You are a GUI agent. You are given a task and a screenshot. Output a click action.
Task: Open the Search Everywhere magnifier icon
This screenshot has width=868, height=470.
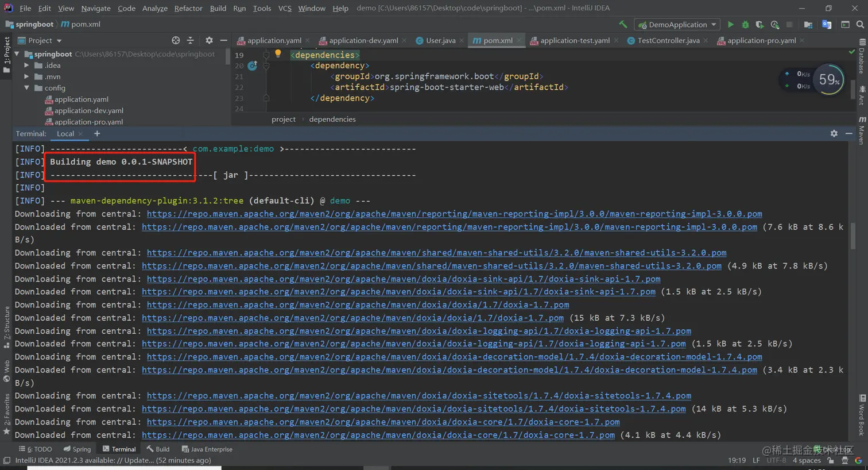(859, 24)
